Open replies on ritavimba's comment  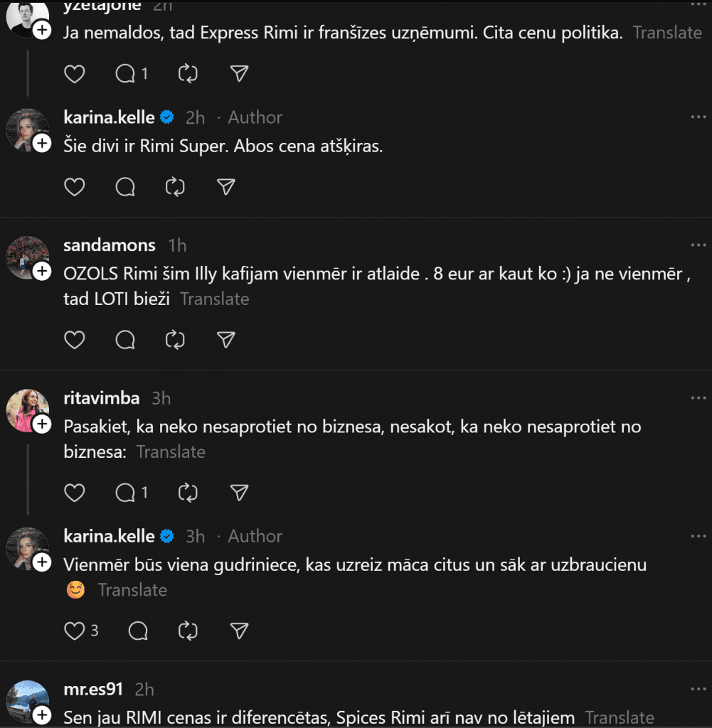(x=126, y=492)
